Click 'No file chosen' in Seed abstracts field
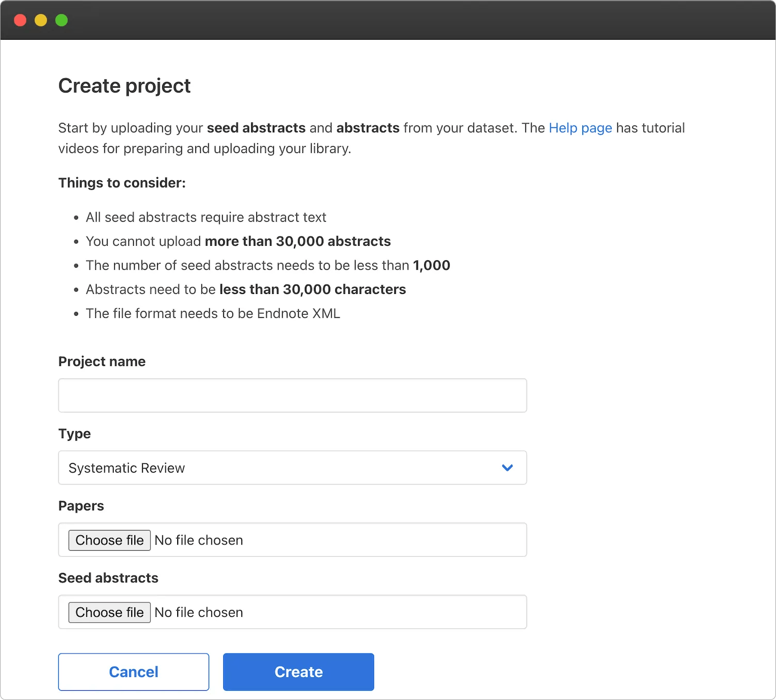Image resolution: width=776 pixels, height=700 pixels. 199,612
